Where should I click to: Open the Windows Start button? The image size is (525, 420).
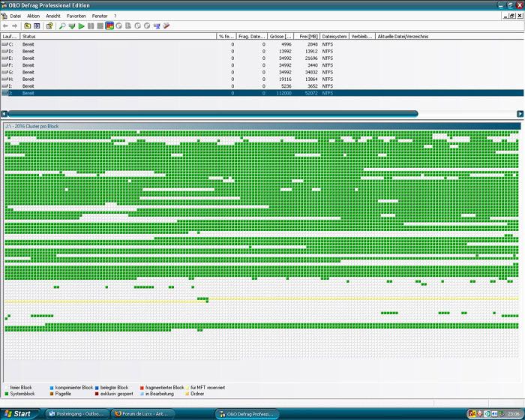point(19,414)
